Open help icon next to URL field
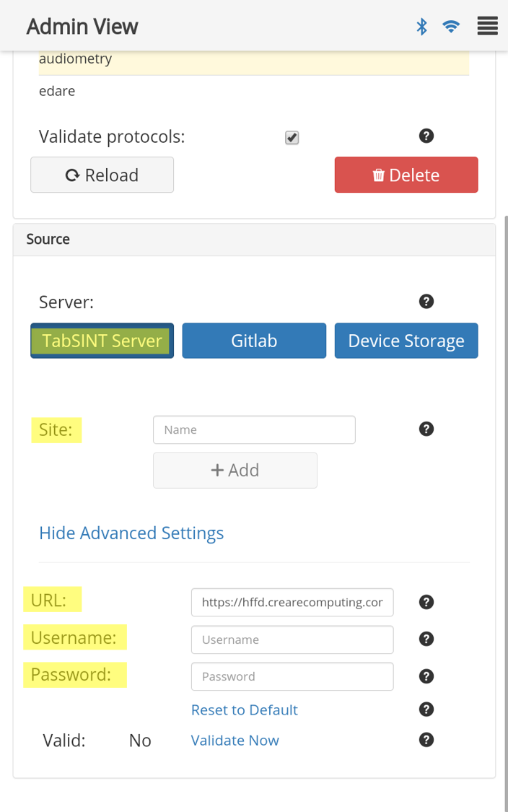The image size is (508, 812). point(426,602)
